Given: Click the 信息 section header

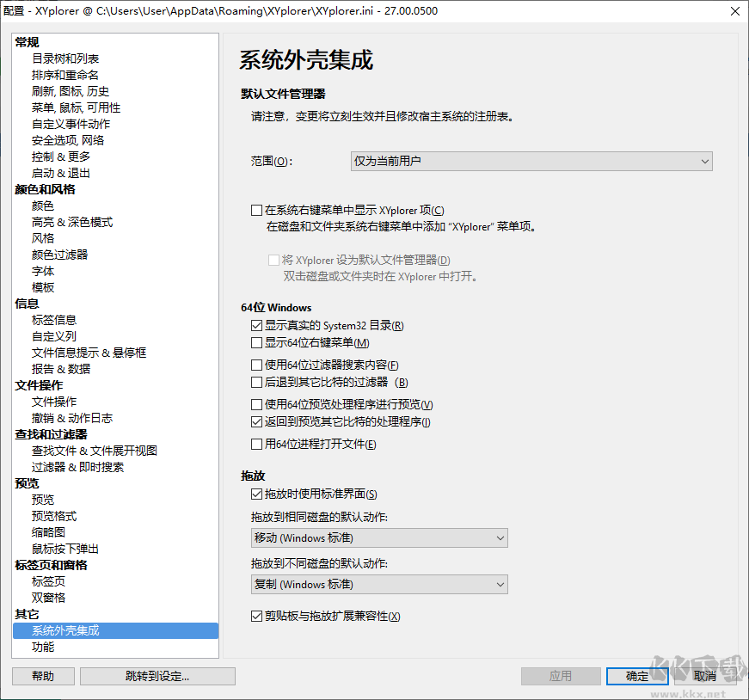Looking at the screenshot, I should [x=27, y=304].
